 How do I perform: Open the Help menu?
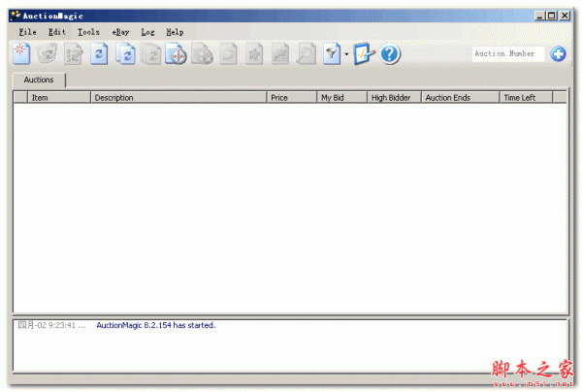[x=175, y=32]
